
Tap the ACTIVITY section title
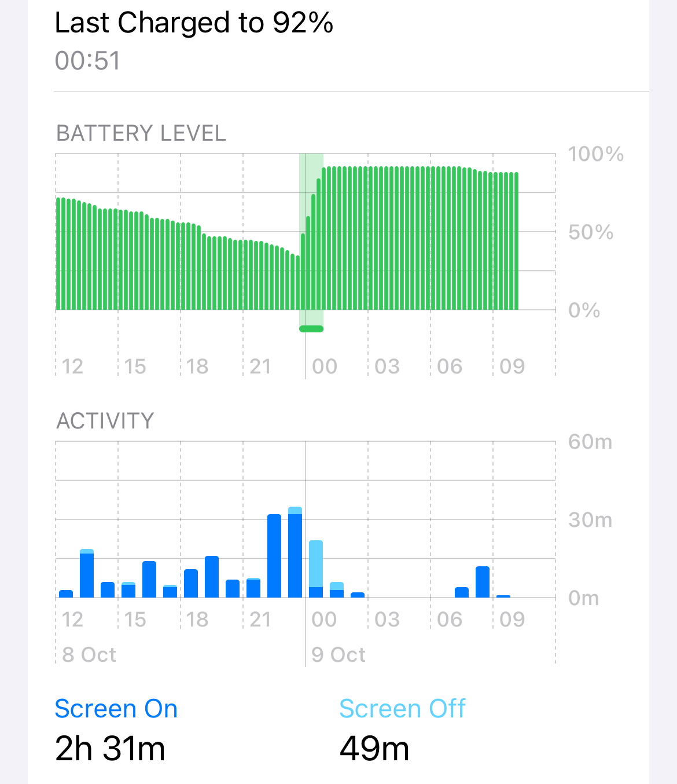105,420
